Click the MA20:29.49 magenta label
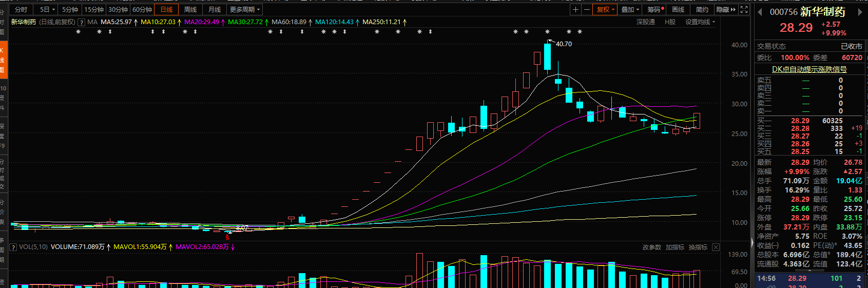This screenshot has width=868, height=288. (x=202, y=22)
